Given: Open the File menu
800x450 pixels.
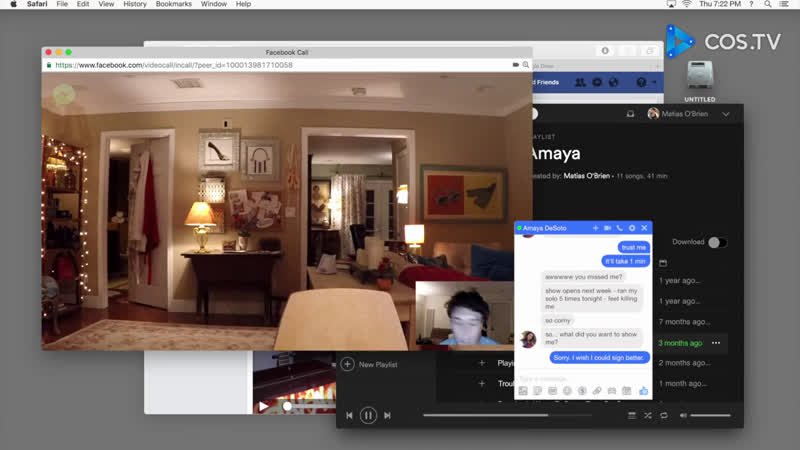Looking at the screenshot, I should pyautogui.click(x=62, y=4).
